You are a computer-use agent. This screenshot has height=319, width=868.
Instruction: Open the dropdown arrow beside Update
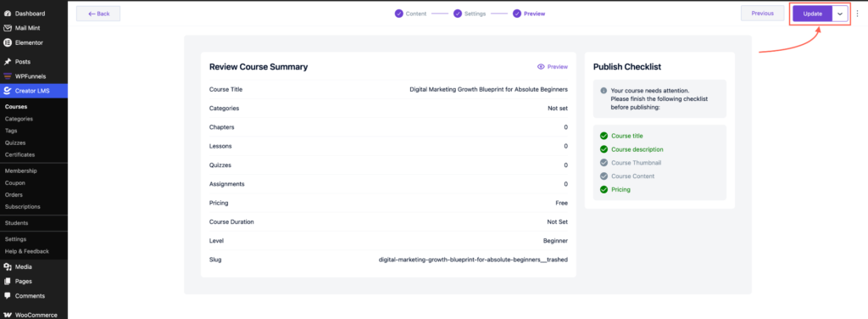click(x=840, y=14)
